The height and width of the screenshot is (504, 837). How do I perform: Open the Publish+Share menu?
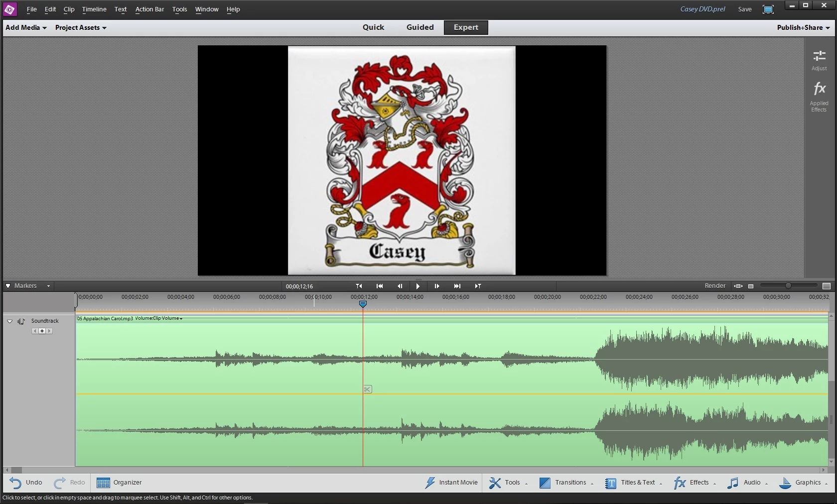803,27
